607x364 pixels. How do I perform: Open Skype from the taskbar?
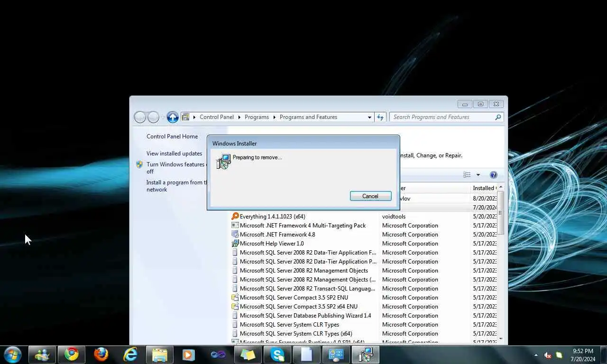click(277, 355)
